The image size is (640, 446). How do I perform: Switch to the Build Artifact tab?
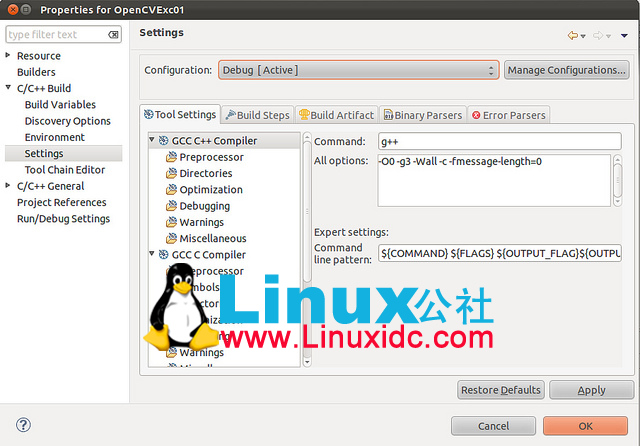(336, 115)
